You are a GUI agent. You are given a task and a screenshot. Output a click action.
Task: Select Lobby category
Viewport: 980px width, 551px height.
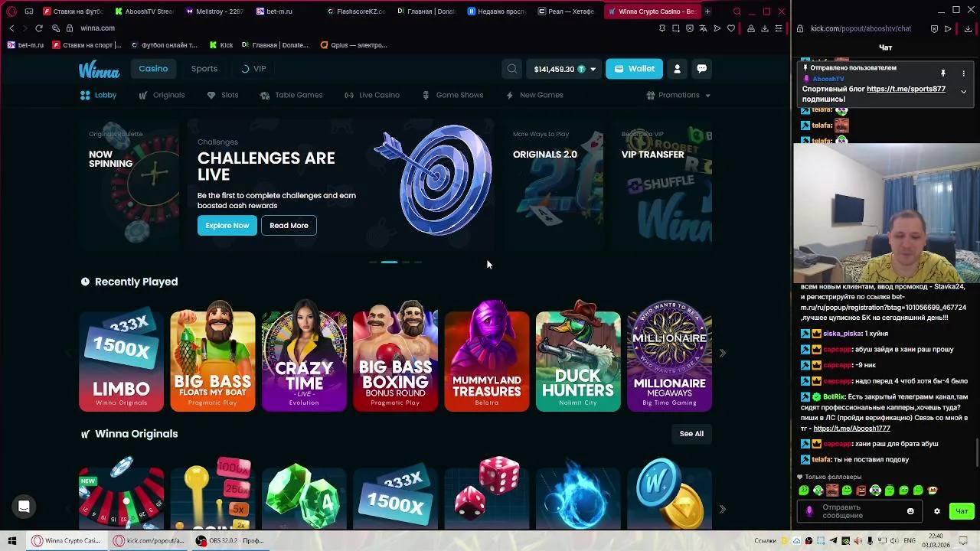point(99,96)
